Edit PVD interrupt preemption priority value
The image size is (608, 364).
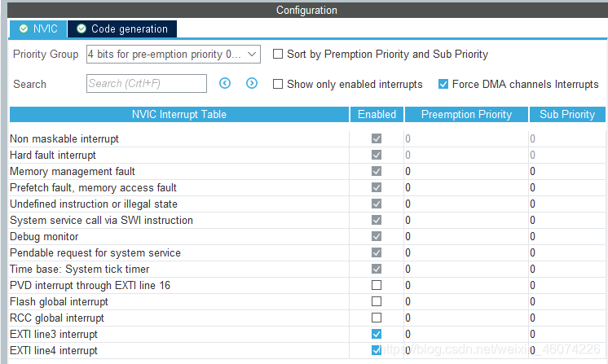tap(466, 285)
